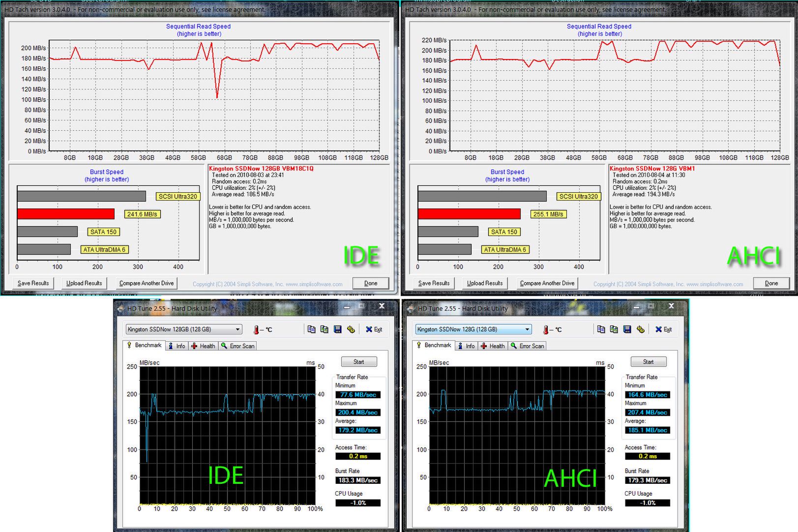The image size is (798, 532).
Task: Open simplisoftware.com link in IDE HD Tach
Action: (x=314, y=284)
